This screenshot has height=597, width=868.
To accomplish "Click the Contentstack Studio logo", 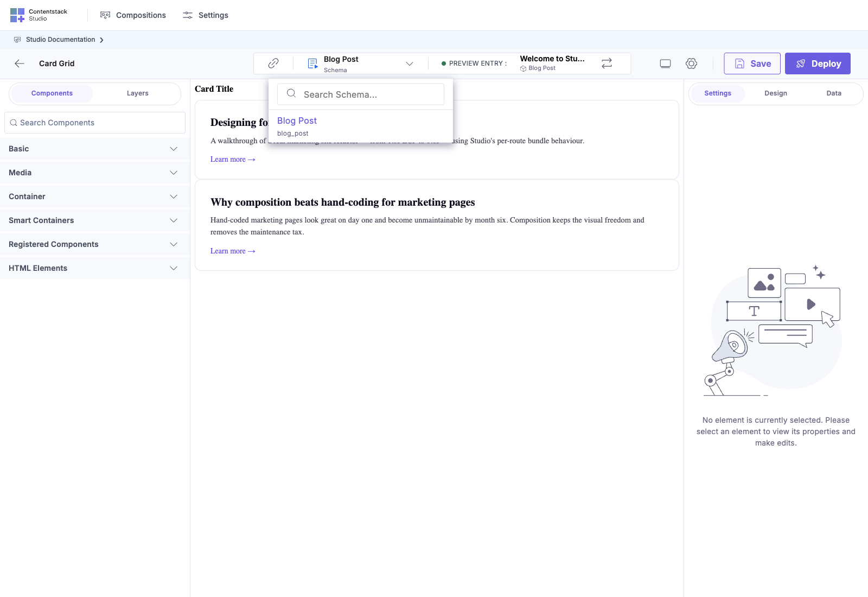I will coord(39,15).
